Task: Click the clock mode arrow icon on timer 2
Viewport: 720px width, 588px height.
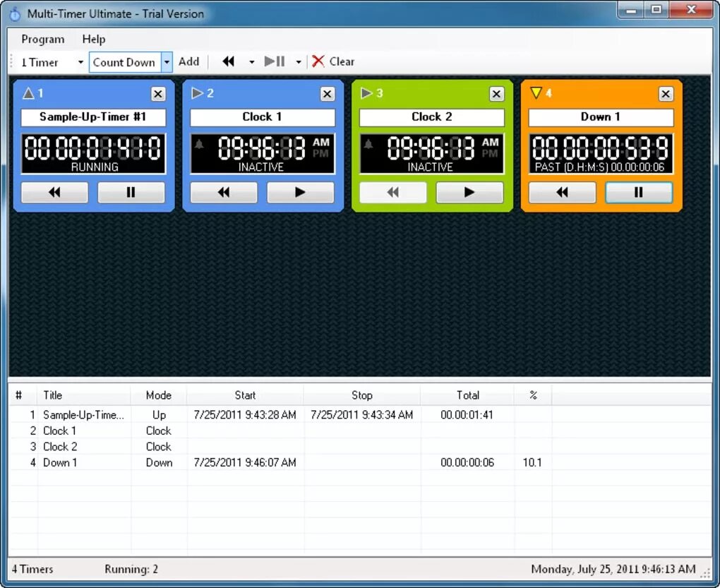Action: (x=198, y=93)
